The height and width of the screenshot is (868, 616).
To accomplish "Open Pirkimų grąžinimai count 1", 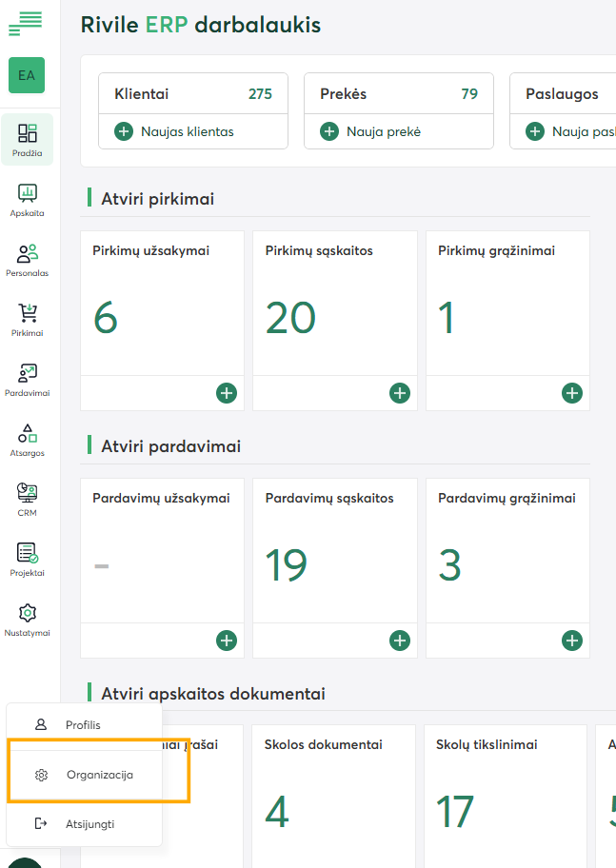I will (x=447, y=318).
